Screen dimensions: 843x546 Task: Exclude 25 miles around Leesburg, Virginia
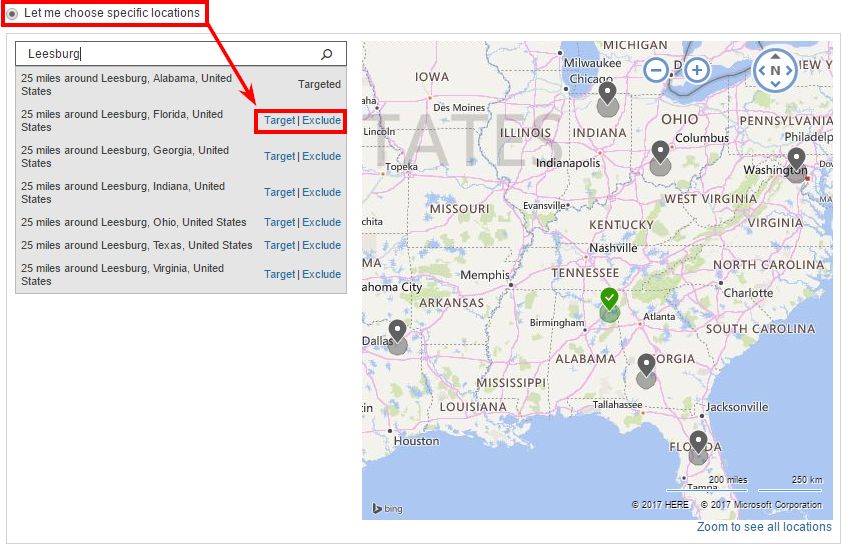321,274
